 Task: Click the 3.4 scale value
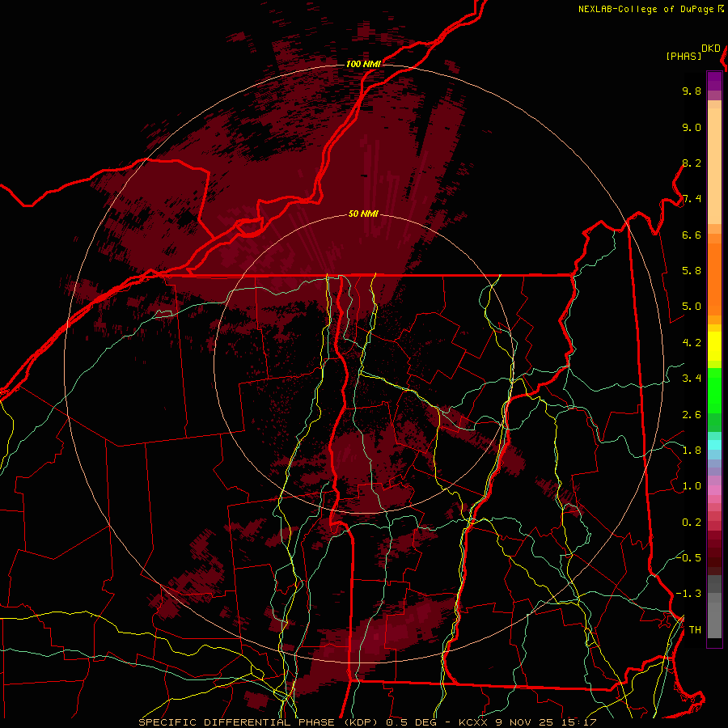pyautogui.click(x=692, y=379)
